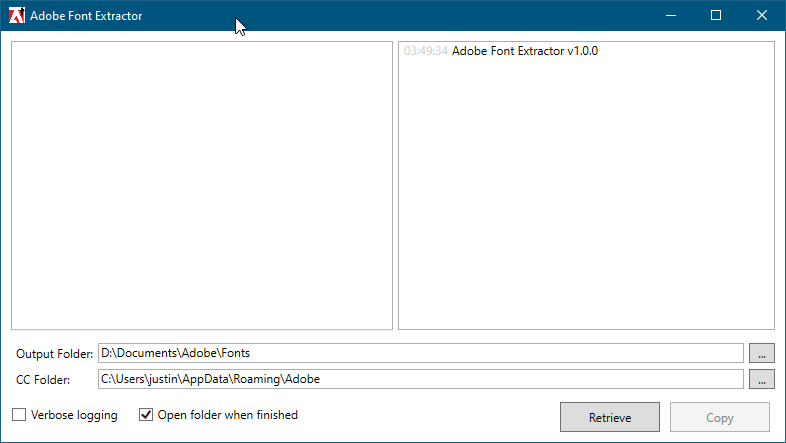Minimize the Adobe Font Extractor window

(x=671, y=16)
